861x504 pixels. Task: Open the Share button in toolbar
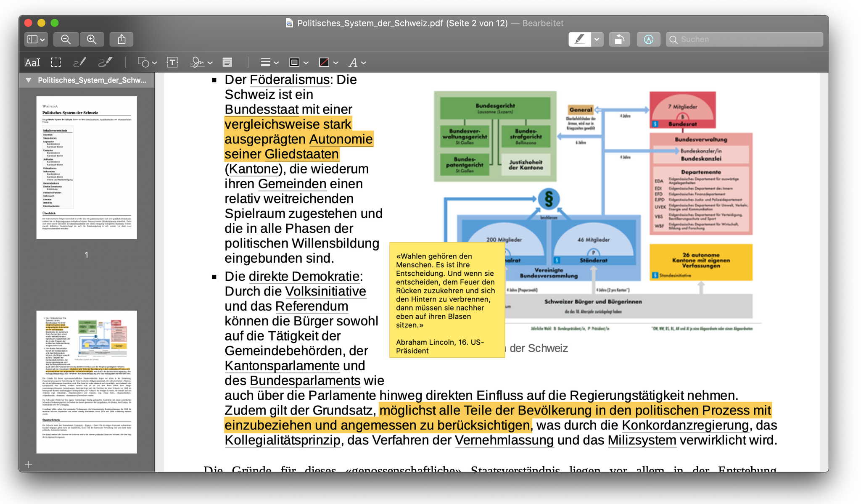coord(121,40)
